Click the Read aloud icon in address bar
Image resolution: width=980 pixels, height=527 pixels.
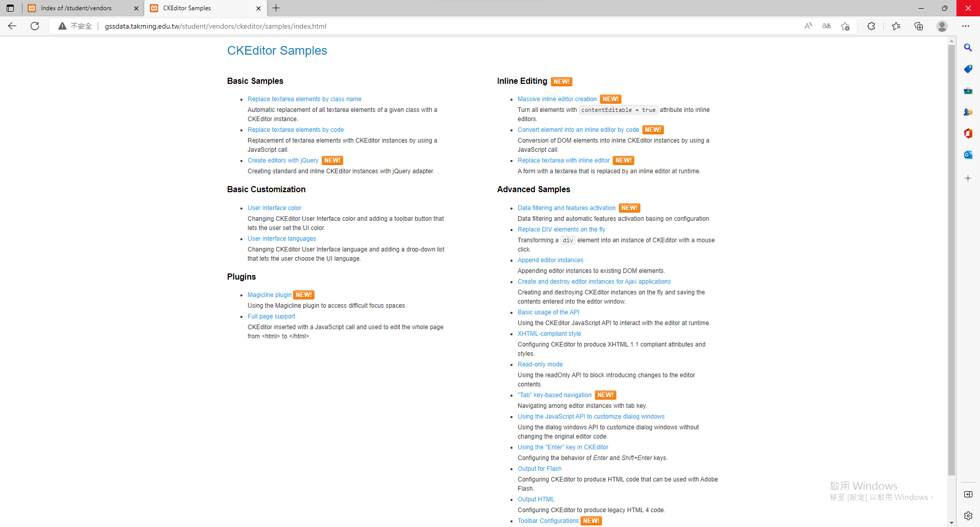coord(808,26)
